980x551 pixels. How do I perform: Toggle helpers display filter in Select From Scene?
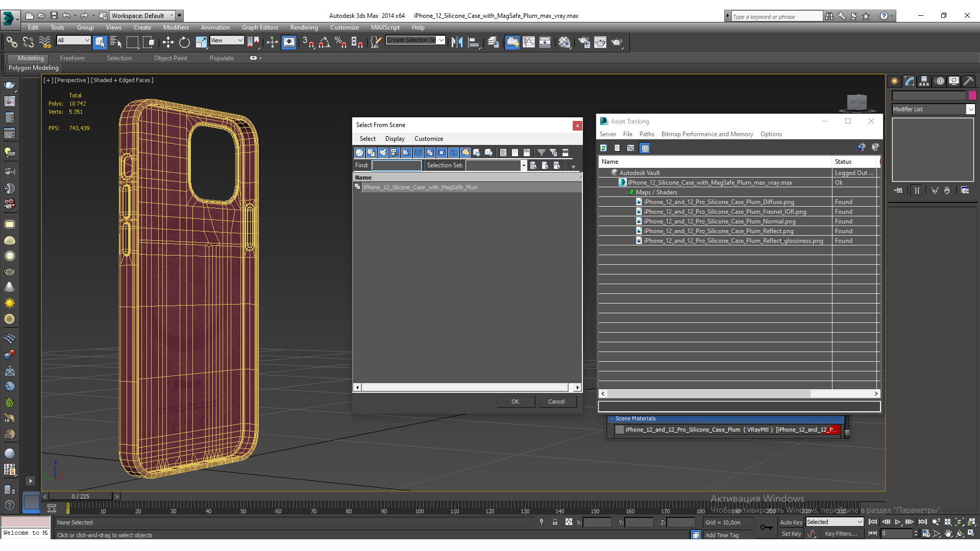406,153
